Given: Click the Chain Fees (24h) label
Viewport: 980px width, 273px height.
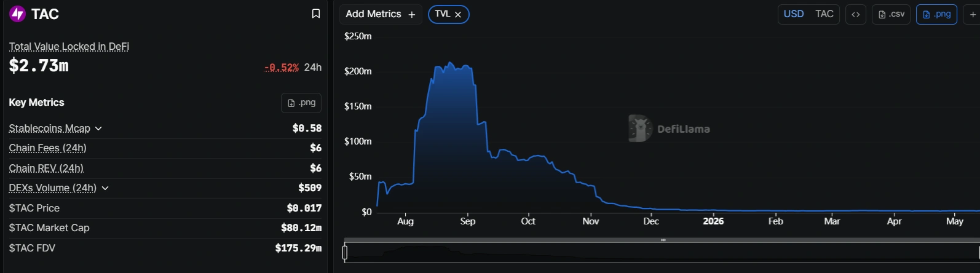Looking at the screenshot, I should click(47, 148).
